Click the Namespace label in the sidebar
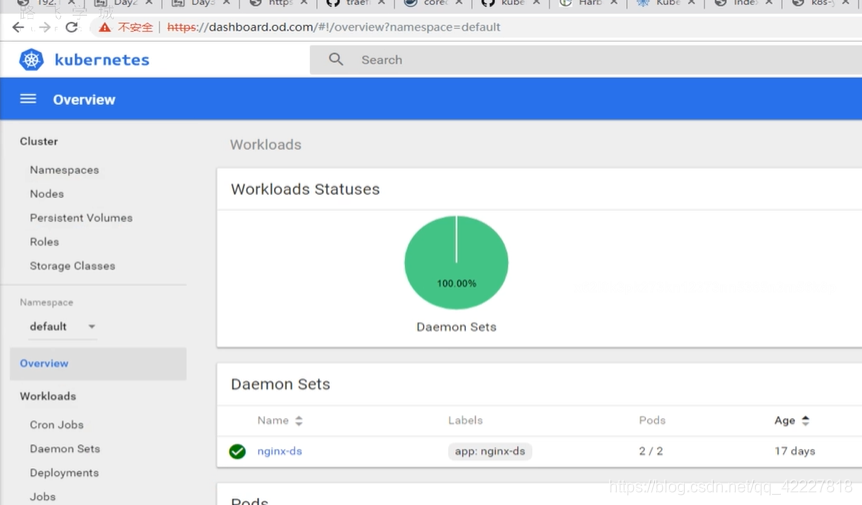 coord(46,302)
